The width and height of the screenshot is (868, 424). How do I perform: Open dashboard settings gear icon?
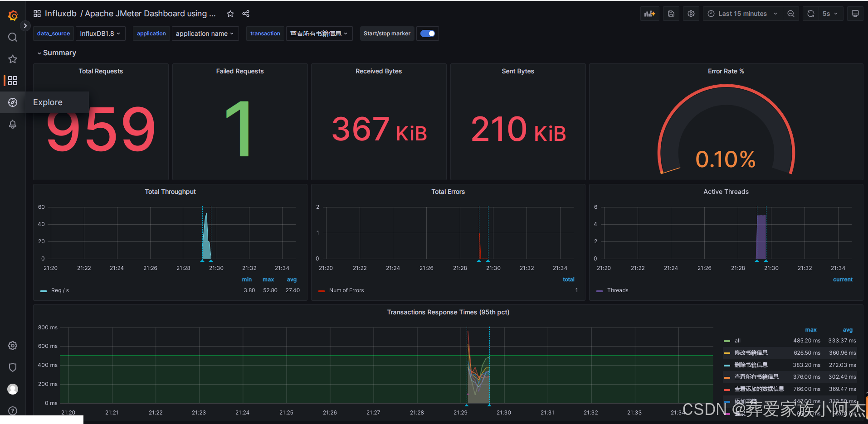(x=691, y=14)
